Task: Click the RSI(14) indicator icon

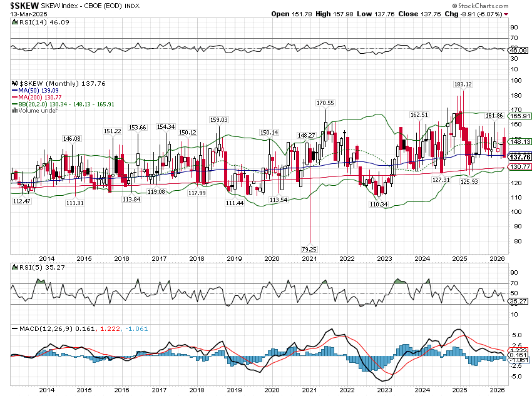Action: (14, 23)
